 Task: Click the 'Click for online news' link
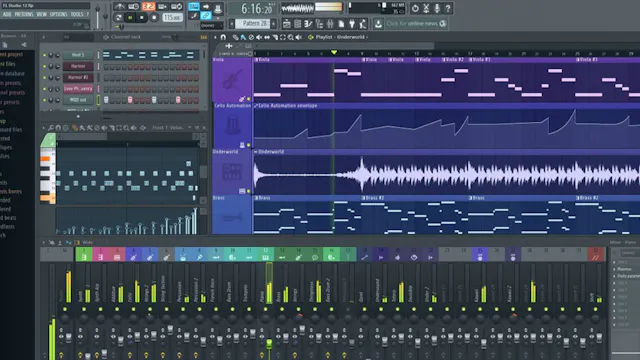[411, 24]
